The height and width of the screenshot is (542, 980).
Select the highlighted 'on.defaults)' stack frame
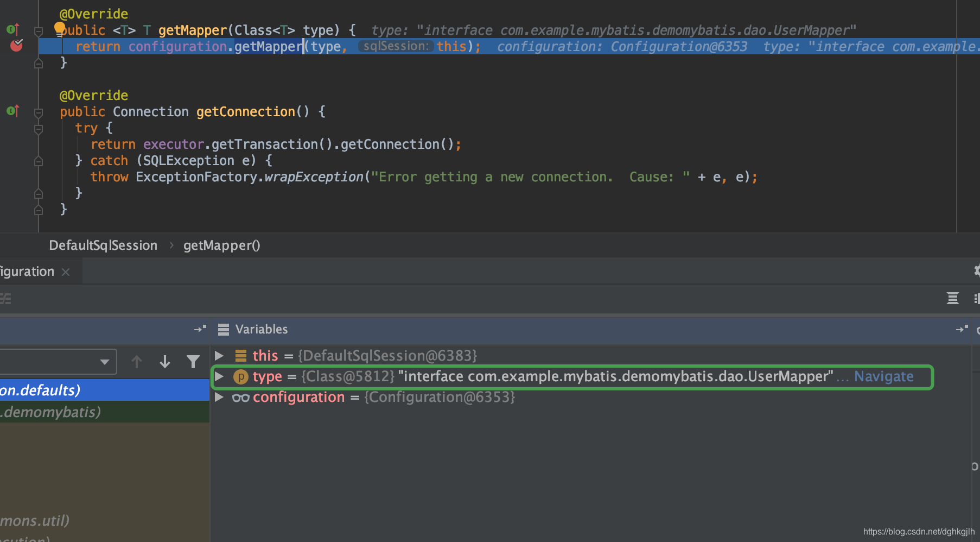click(x=105, y=390)
